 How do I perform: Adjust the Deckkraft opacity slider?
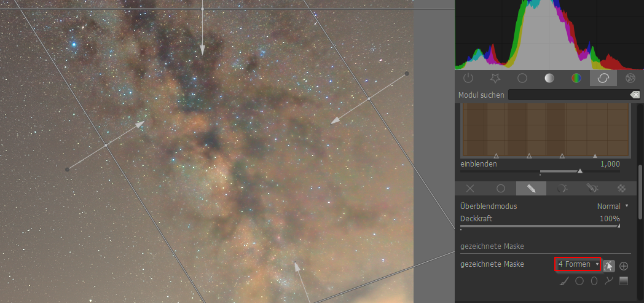click(x=540, y=226)
